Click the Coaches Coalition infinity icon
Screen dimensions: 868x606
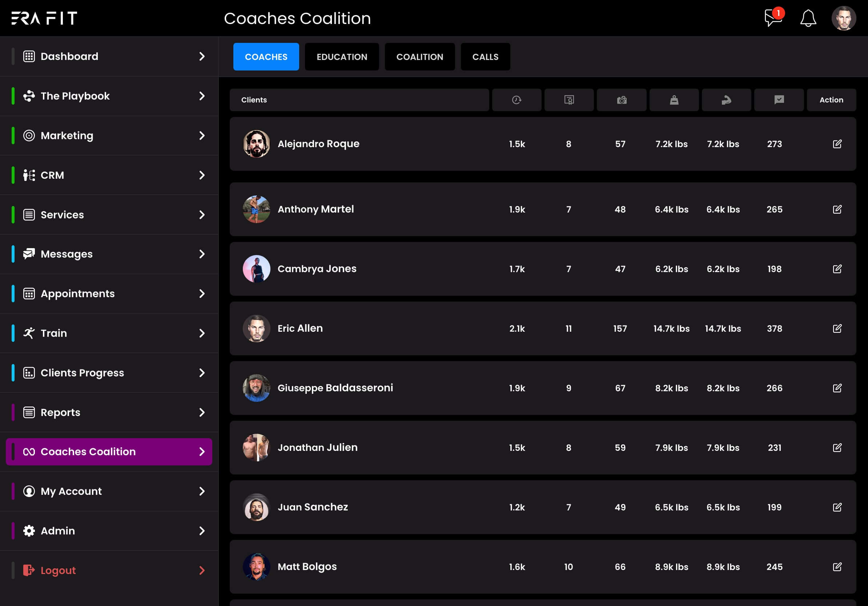tap(29, 452)
